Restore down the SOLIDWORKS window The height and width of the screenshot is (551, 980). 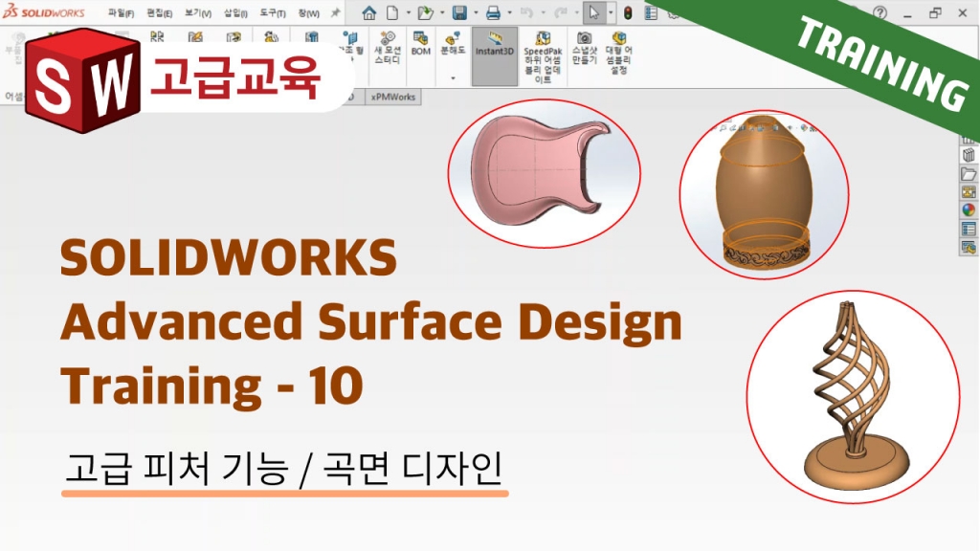pos(935,13)
